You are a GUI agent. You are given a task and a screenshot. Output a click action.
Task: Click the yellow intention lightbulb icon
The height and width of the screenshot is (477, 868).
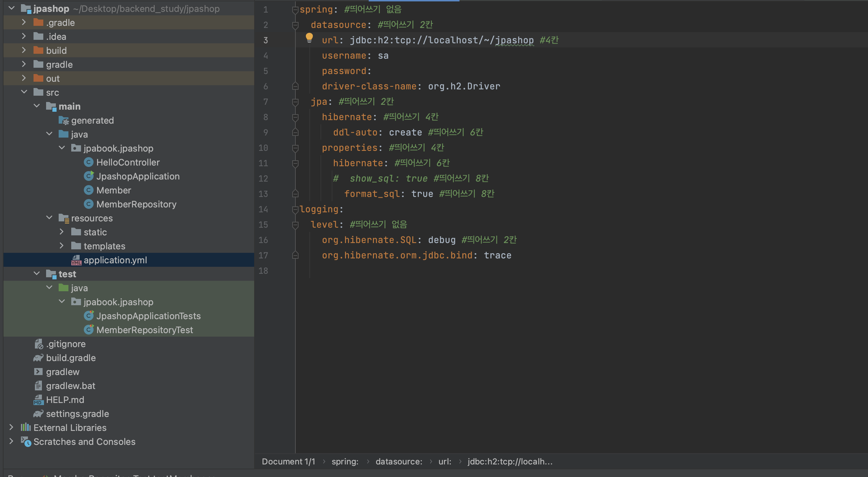(x=309, y=38)
